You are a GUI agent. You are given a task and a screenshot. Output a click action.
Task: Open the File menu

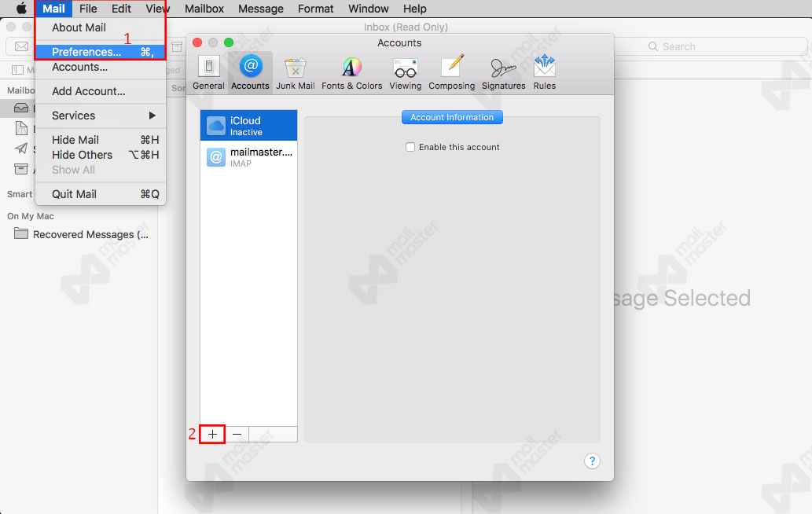[88, 9]
